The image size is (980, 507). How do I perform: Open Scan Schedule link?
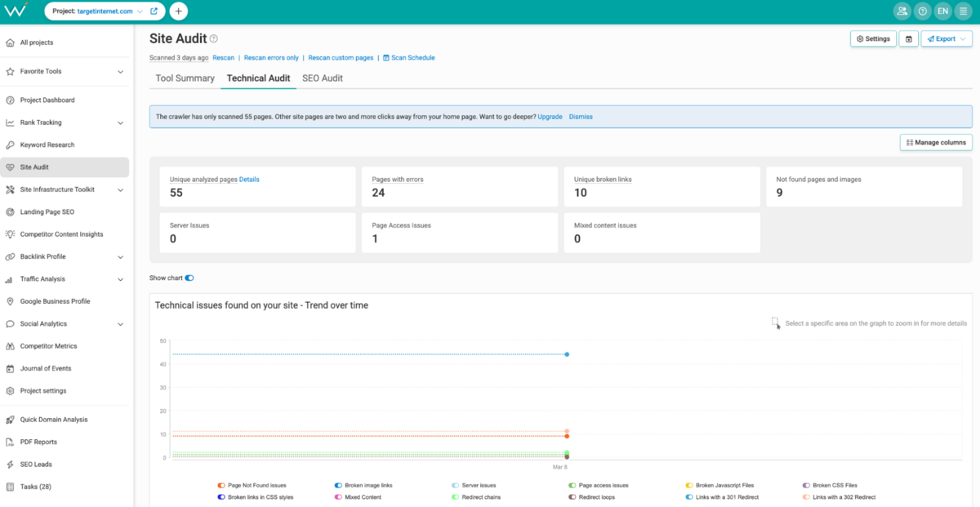point(409,58)
